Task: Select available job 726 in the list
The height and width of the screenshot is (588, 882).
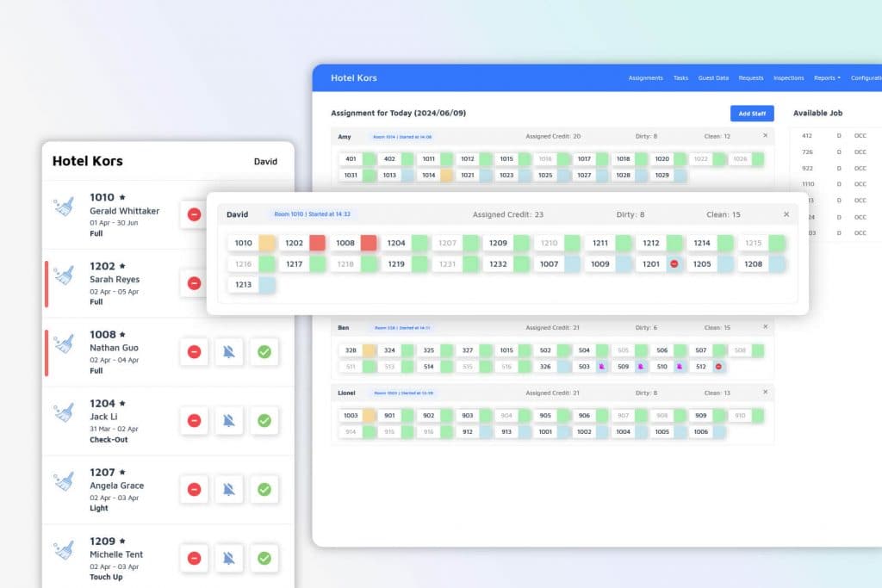Action: coord(807,152)
